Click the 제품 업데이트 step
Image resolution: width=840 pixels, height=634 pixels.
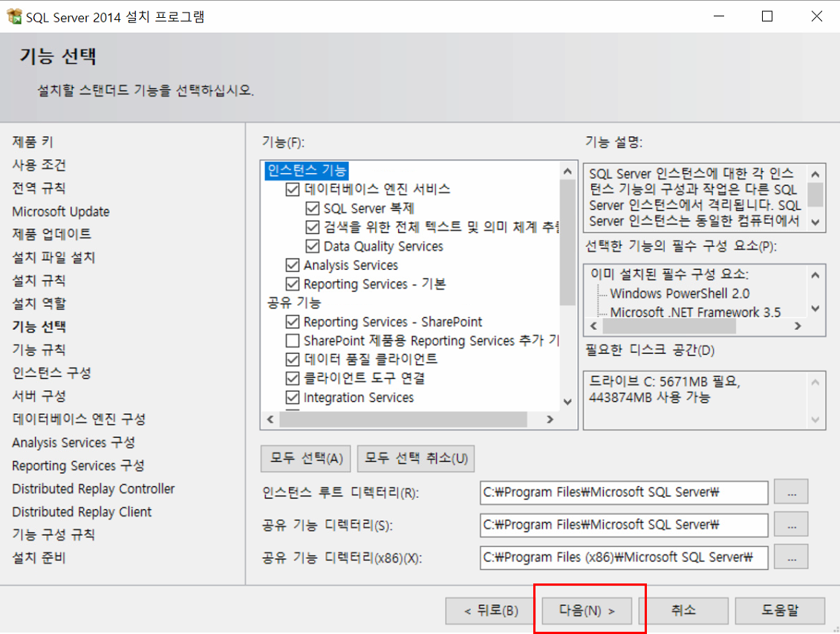[52, 234]
